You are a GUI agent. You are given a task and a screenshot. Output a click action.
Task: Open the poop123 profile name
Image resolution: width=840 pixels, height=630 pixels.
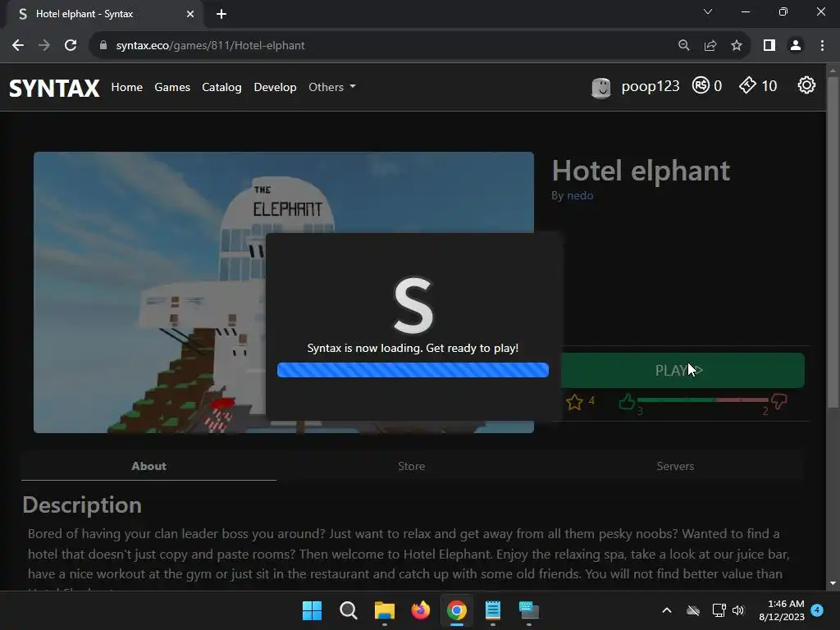coord(650,86)
